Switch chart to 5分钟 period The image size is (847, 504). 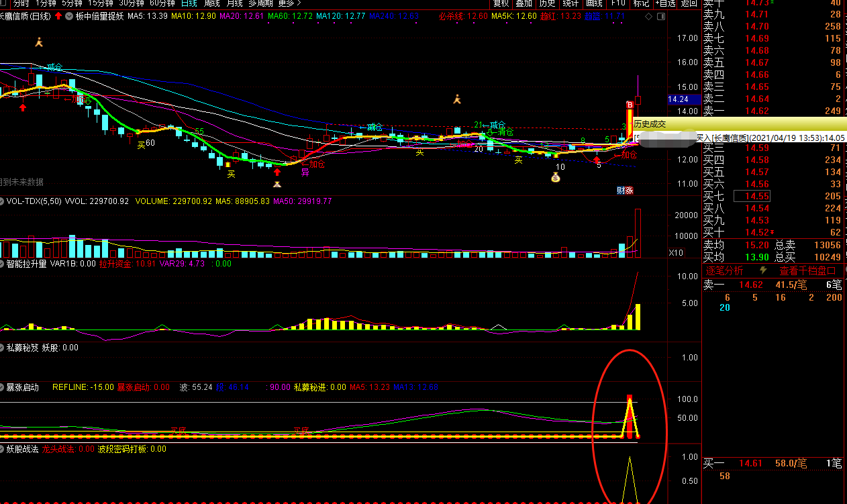tap(72, 3)
